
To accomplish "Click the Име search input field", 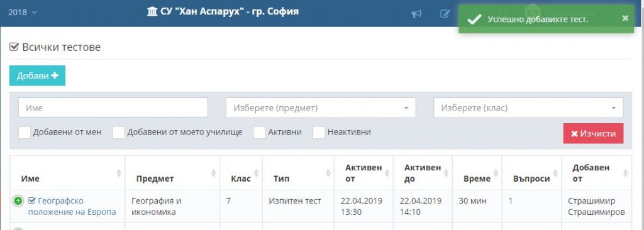I will pyautogui.click(x=113, y=108).
